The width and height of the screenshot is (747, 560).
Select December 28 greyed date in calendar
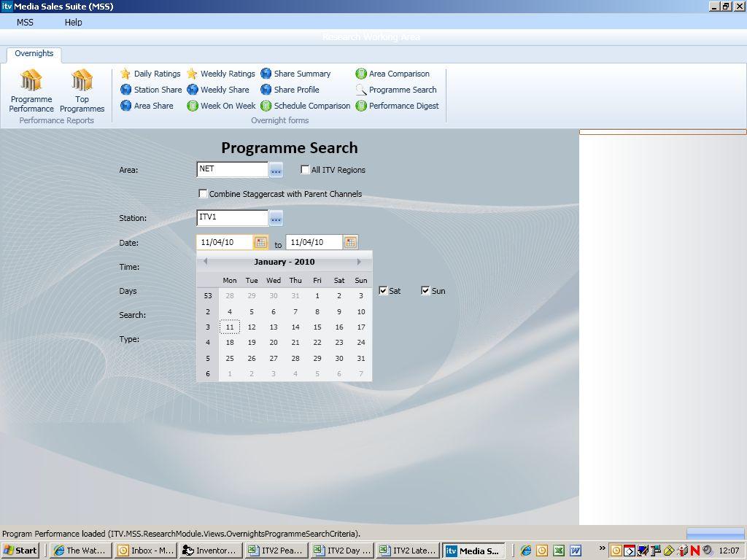pyautogui.click(x=230, y=296)
